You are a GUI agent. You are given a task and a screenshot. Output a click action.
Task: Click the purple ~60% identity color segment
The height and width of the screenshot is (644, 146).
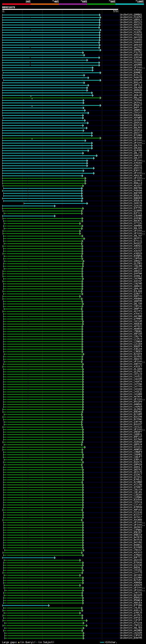[x=73, y=4]
